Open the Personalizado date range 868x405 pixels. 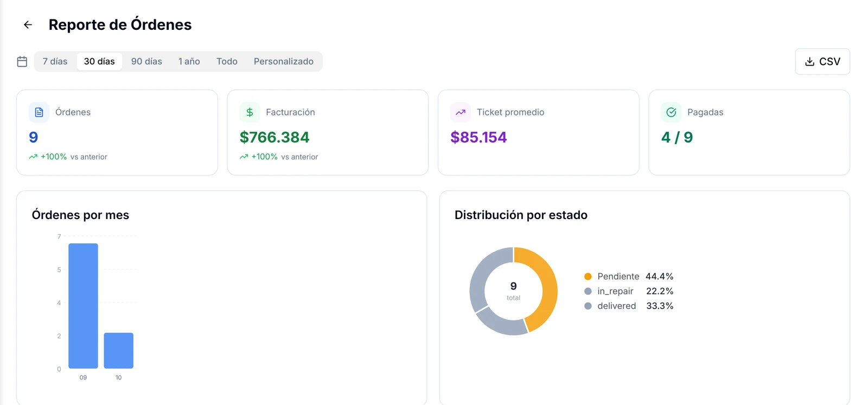point(284,61)
